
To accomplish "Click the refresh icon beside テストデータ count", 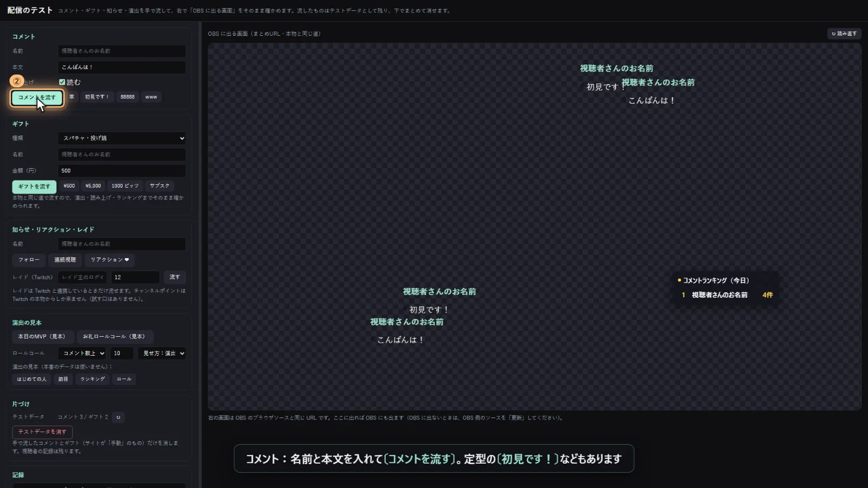I will (x=118, y=417).
